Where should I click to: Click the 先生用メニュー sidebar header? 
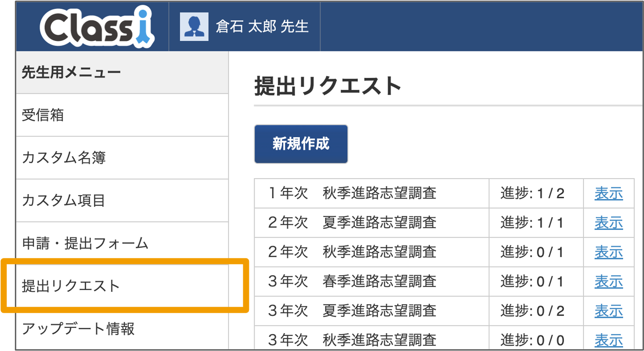[71, 73]
